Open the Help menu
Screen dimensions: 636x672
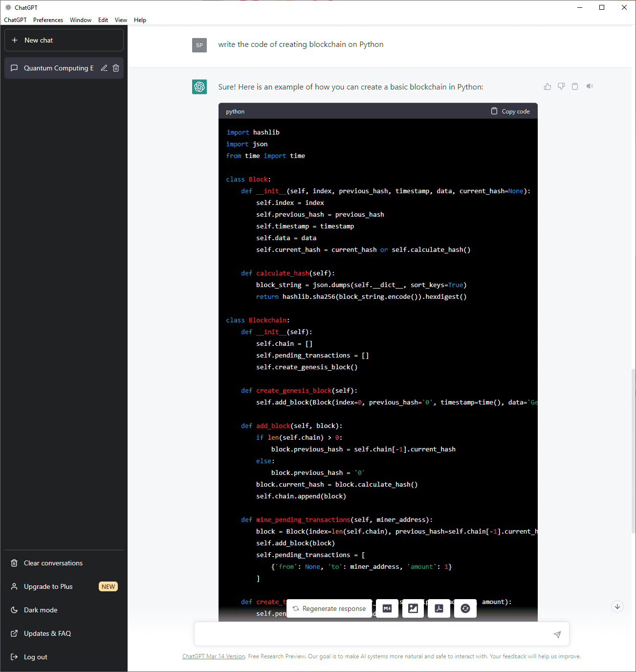click(x=140, y=20)
